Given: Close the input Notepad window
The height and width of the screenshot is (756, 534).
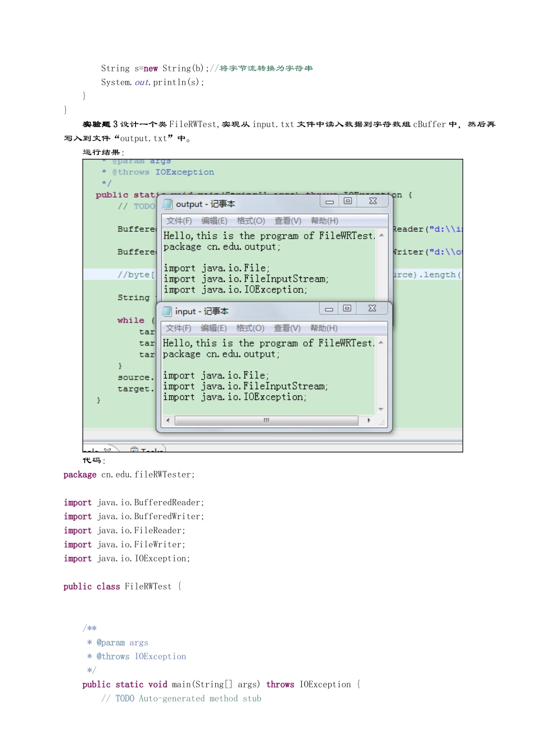Looking at the screenshot, I should [x=372, y=308].
